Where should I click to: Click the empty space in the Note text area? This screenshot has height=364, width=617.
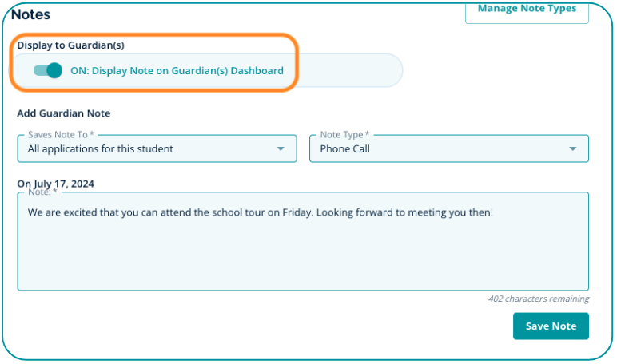click(x=302, y=255)
